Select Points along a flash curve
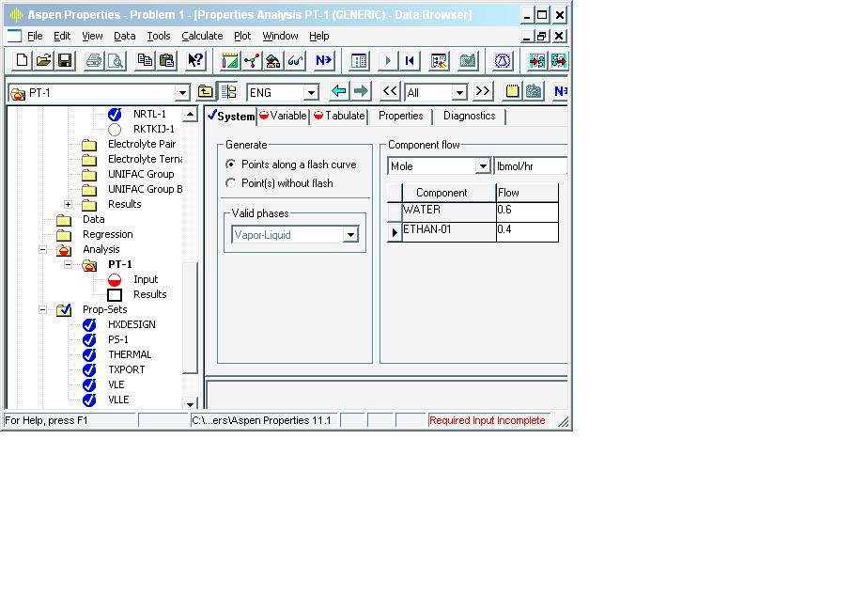868x596 pixels. [292, 165]
